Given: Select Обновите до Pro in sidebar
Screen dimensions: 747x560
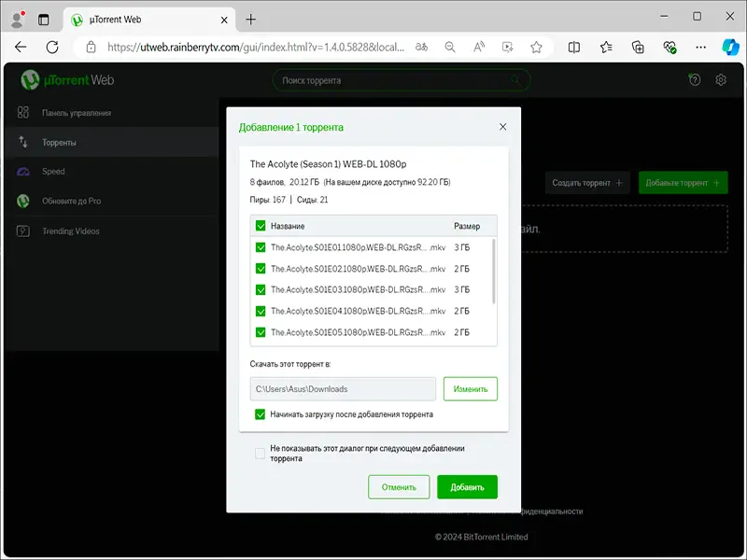Looking at the screenshot, I should (111, 201).
